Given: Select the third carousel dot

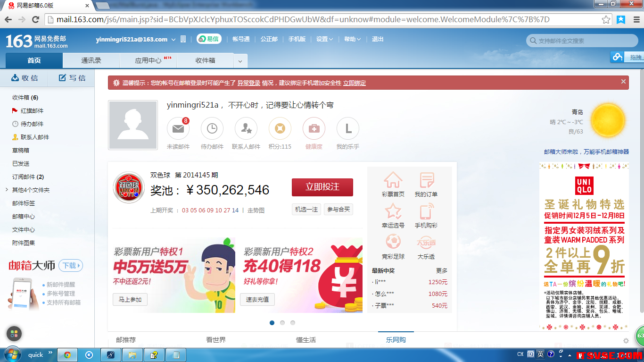Looking at the screenshot, I should (293, 323).
